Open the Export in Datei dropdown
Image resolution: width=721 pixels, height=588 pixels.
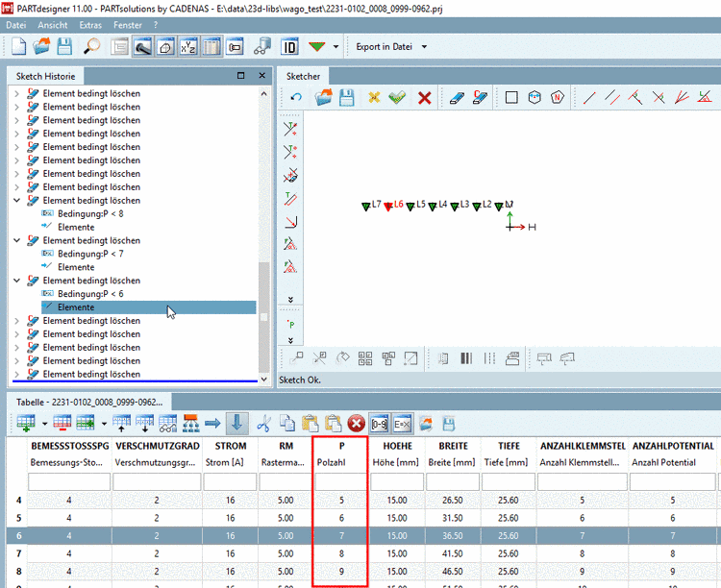point(391,46)
